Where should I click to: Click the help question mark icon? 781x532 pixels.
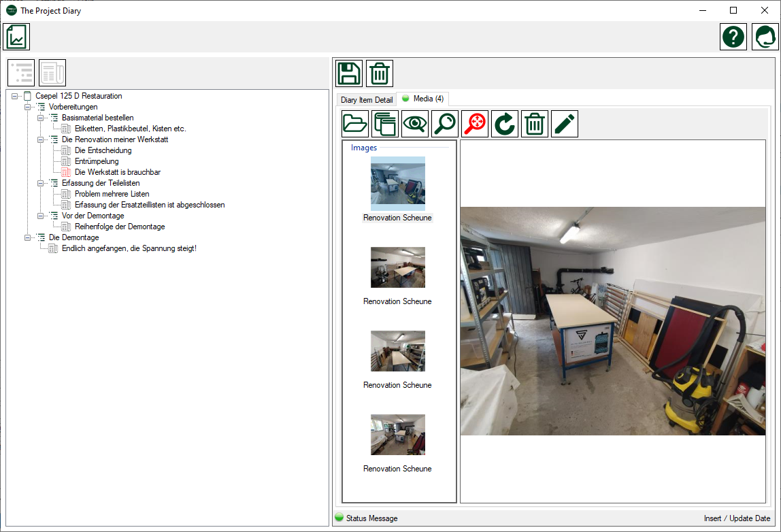[x=733, y=37]
